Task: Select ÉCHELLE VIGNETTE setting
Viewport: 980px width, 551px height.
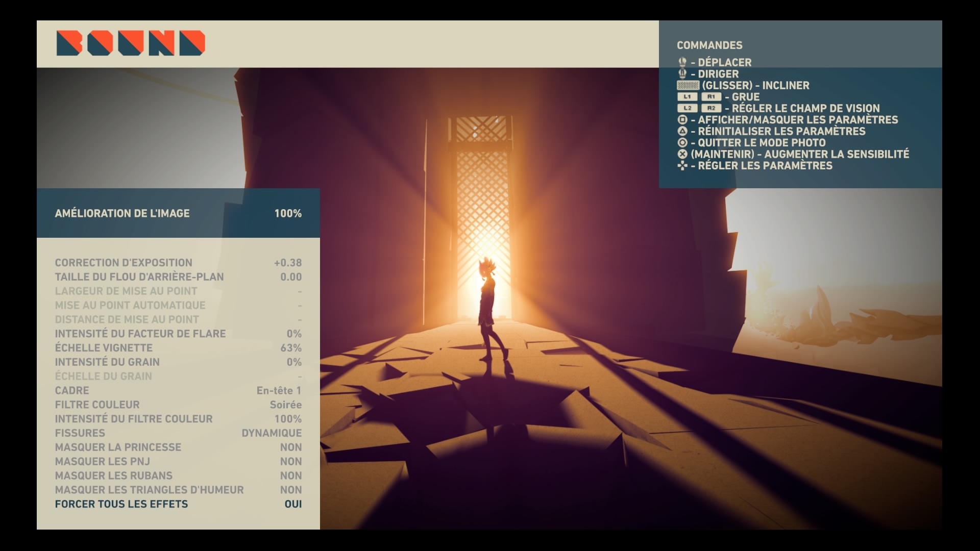Action: pos(104,348)
